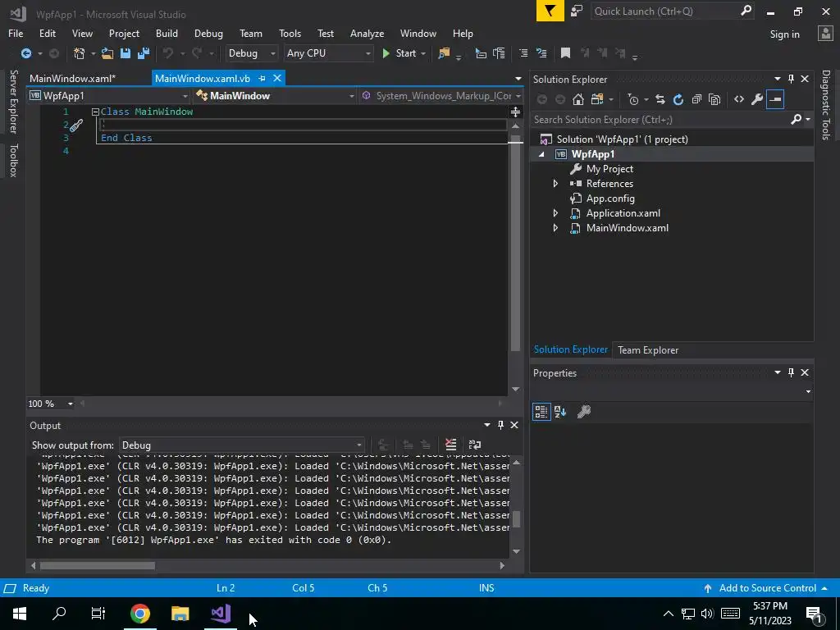
Task: Open the Build menu
Action: [x=167, y=33]
